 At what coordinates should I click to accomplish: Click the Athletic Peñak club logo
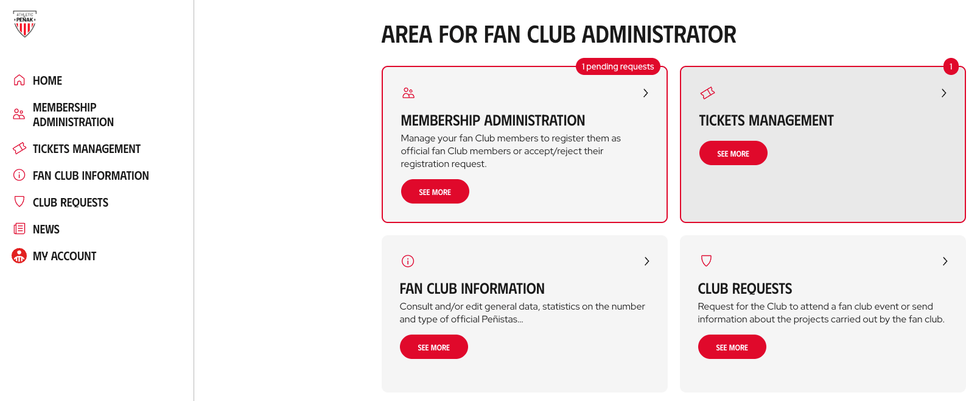(25, 24)
